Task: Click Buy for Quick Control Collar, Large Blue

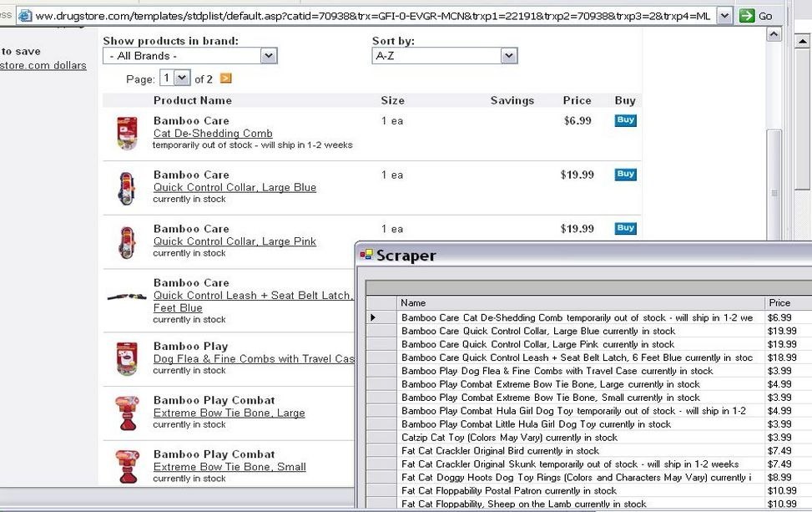Action: coord(624,175)
